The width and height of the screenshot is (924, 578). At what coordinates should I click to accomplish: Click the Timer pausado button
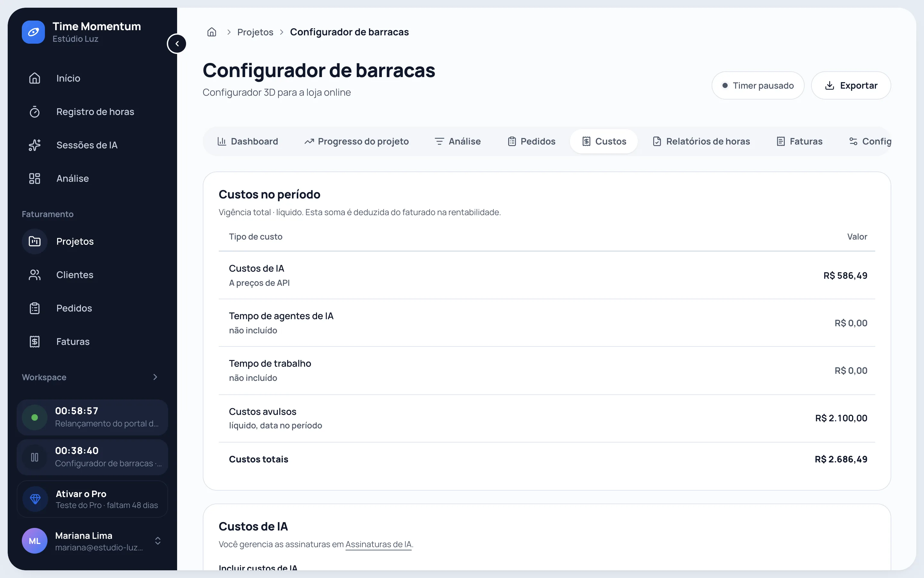tap(758, 86)
